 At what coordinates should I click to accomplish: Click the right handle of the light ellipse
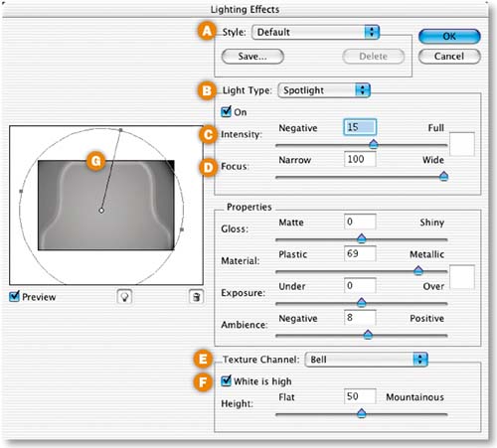(182, 229)
